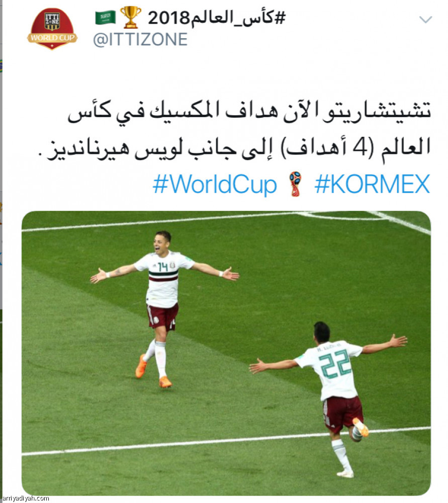Expand the tweet options chevron
This screenshot has height=503, width=448.
point(425,20)
